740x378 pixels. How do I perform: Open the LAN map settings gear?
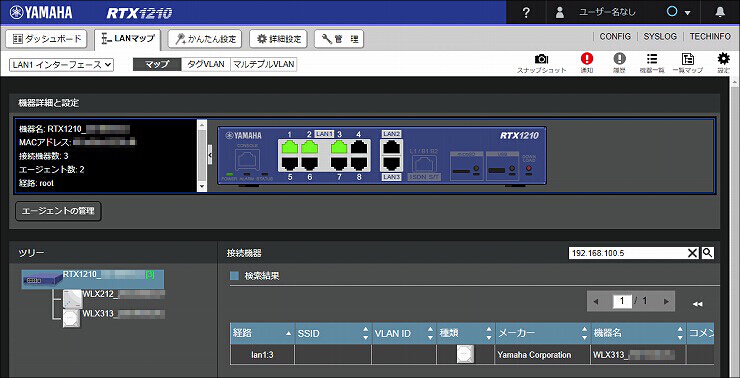723,59
